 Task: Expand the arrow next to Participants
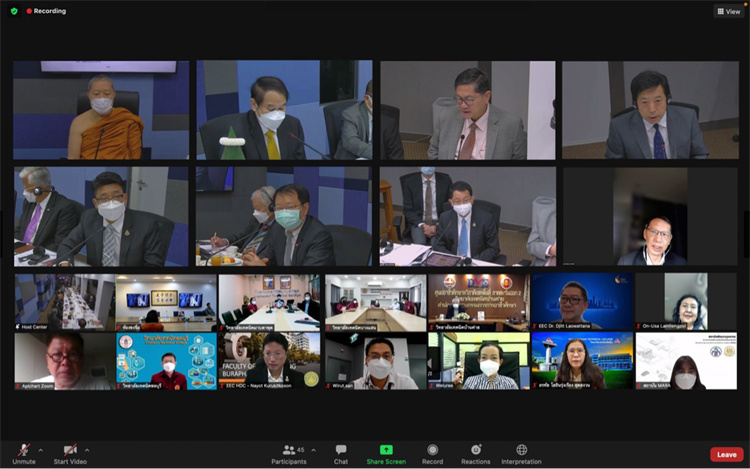pos(315,450)
